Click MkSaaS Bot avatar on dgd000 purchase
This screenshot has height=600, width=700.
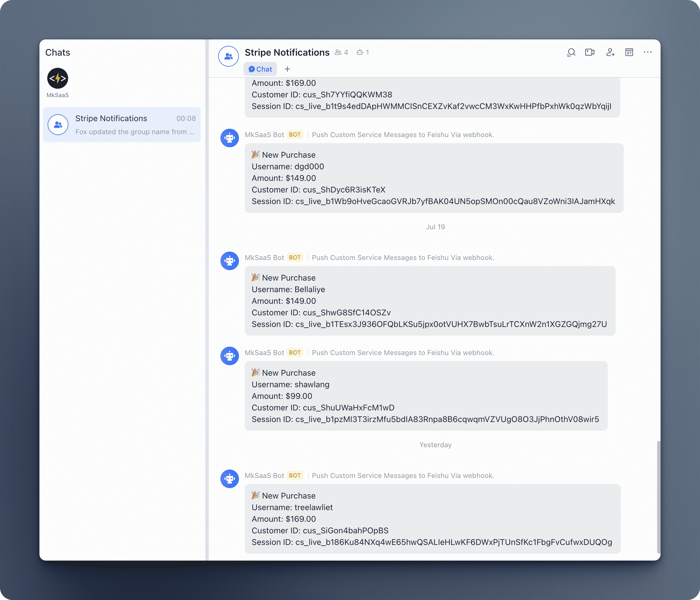point(230,138)
